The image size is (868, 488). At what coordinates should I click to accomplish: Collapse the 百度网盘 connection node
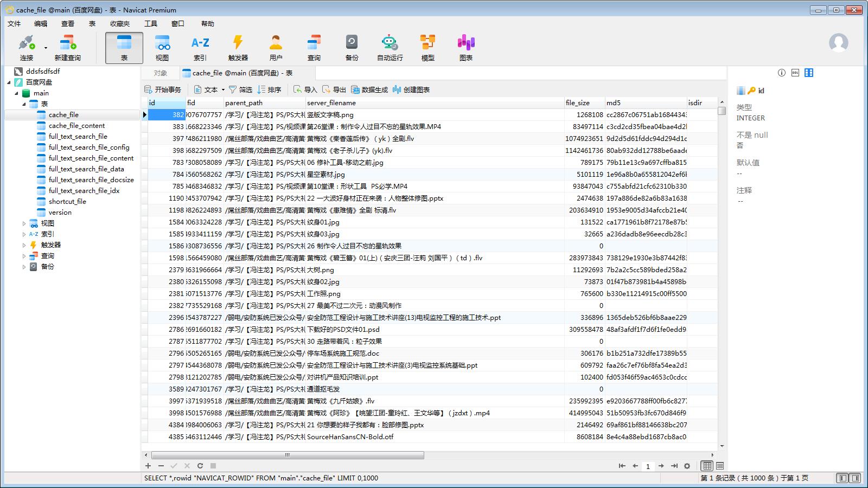click(9, 82)
